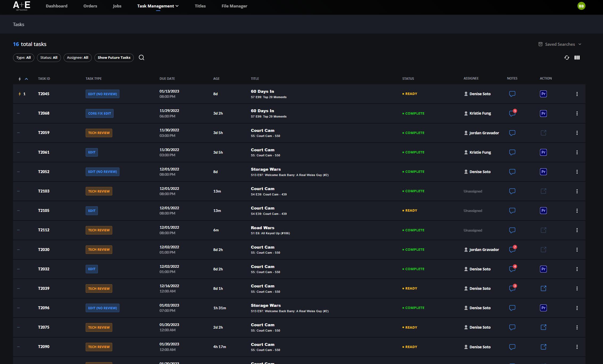The height and width of the screenshot is (364, 603).
Task: Open Premiere Pro action for T2096
Action: click(543, 308)
